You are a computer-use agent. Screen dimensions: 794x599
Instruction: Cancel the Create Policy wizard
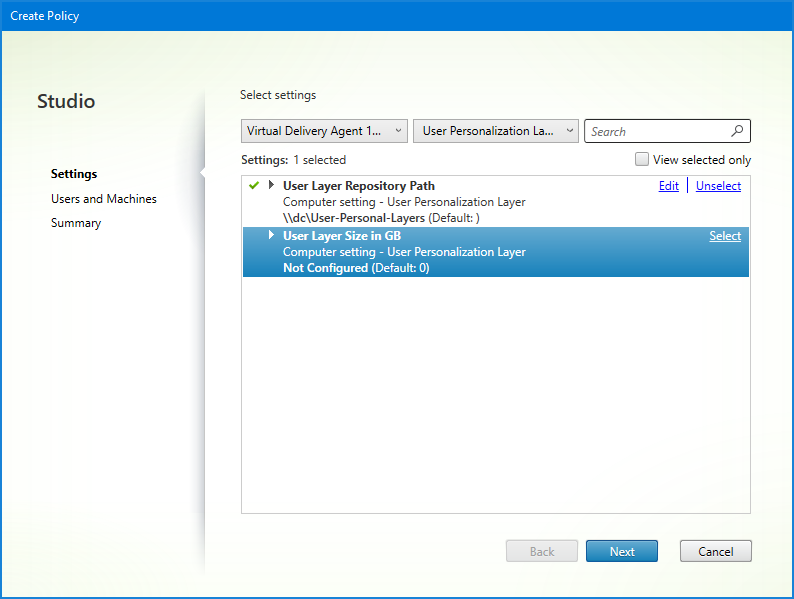click(x=715, y=551)
